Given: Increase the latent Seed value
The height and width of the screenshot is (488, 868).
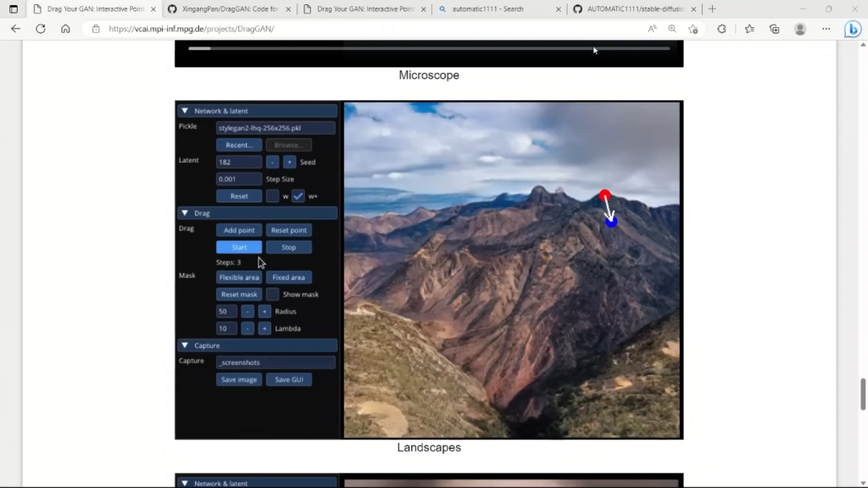Looking at the screenshot, I should click(x=290, y=162).
